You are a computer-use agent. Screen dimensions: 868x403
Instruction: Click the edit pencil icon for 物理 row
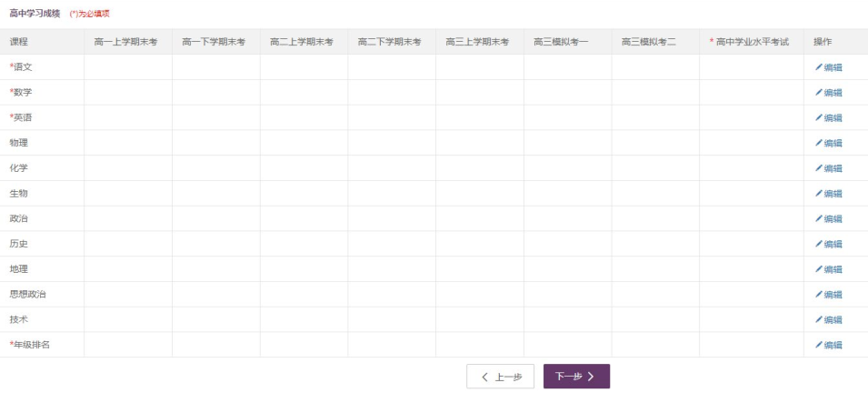coord(818,143)
